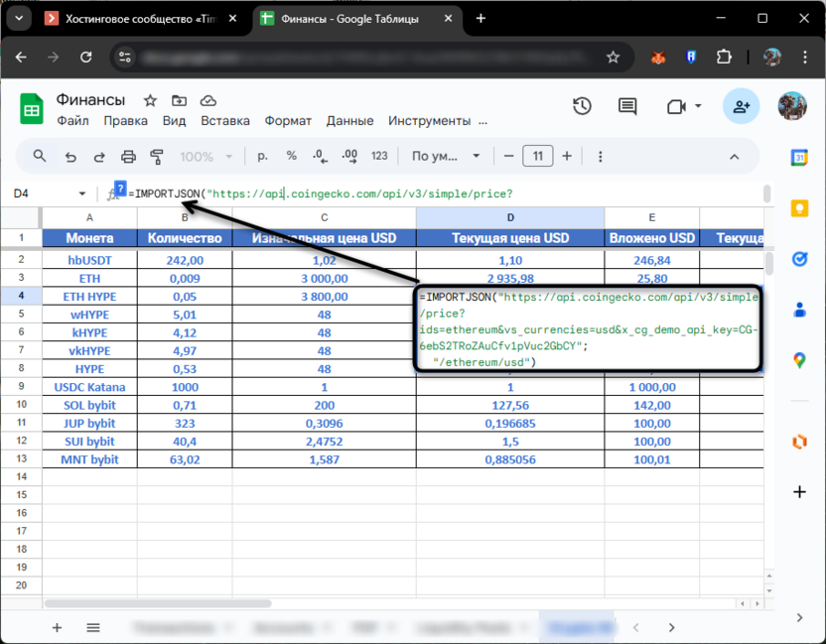The image size is (826, 644).
Task: Click the Share button
Action: [741, 105]
